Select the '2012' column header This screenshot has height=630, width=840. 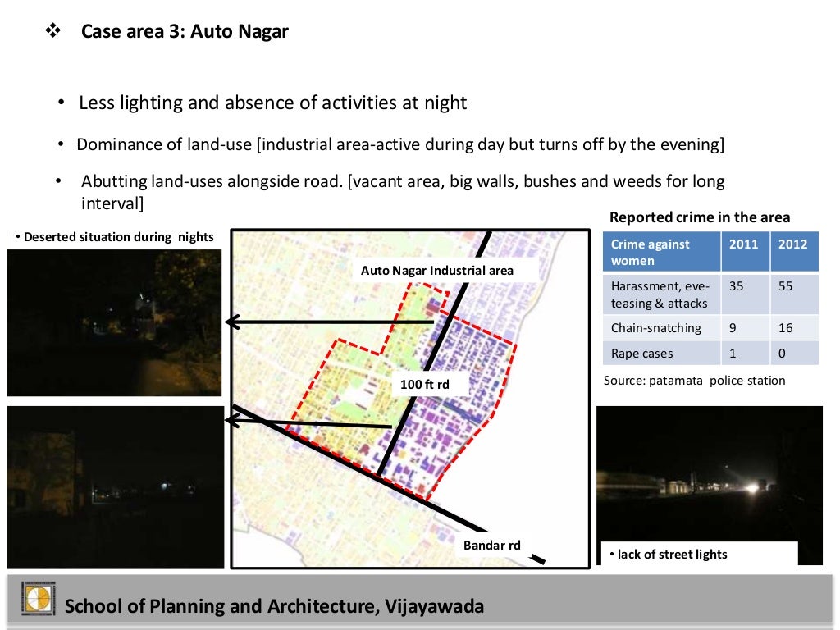pyautogui.click(x=794, y=252)
